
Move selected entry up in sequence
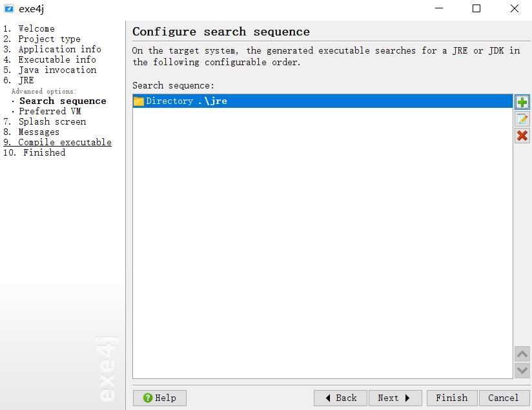pyautogui.click(x=522, y=354)
